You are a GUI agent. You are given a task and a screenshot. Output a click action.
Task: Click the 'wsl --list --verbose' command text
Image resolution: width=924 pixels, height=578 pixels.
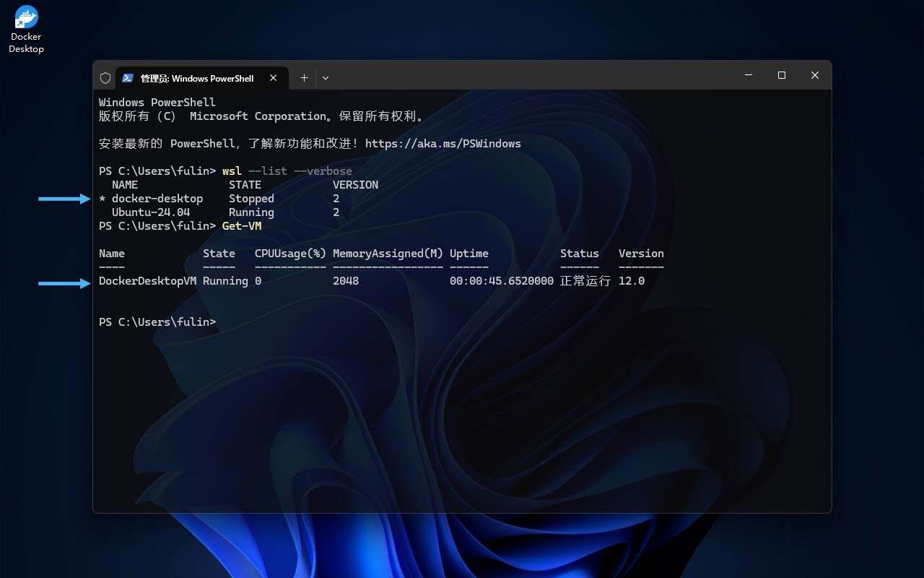[287, 171]
